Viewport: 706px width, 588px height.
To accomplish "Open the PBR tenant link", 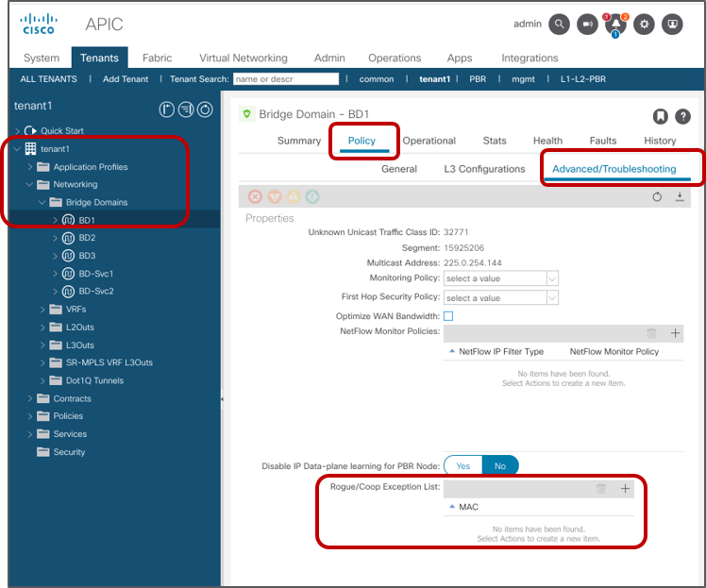I will (x=478, y=78).
